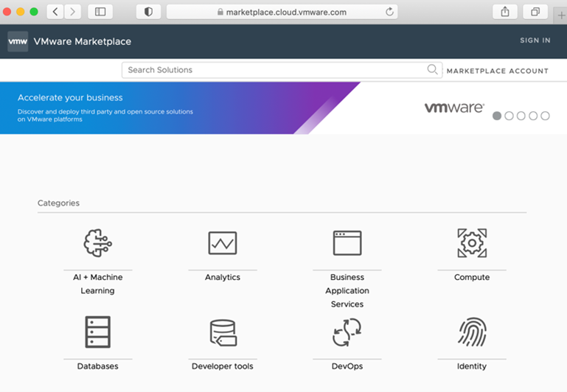Select the Developer tools icon
The image size is (567, 392).
(x=223, y=332)
